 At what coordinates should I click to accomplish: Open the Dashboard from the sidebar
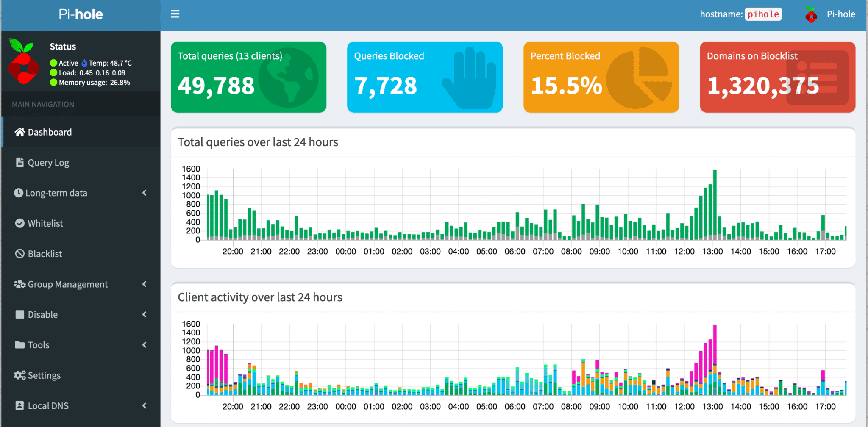pyautogui.click(x=50, y=132)
